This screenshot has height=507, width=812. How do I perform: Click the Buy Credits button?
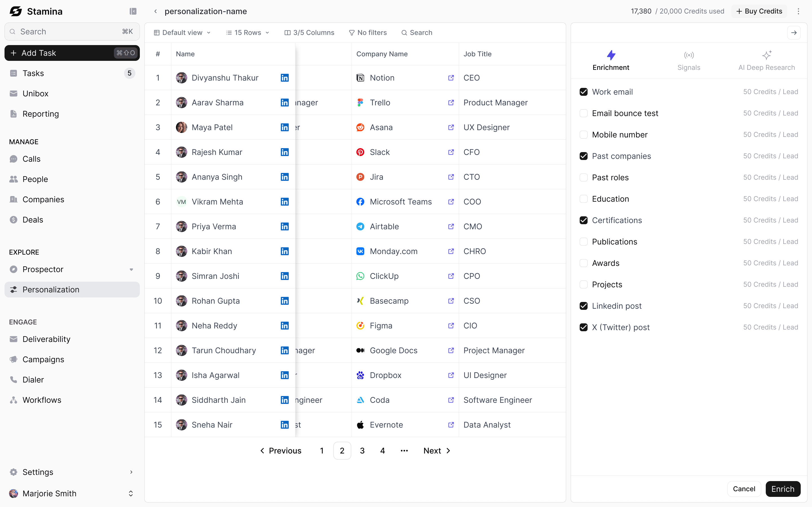[759, 11]
